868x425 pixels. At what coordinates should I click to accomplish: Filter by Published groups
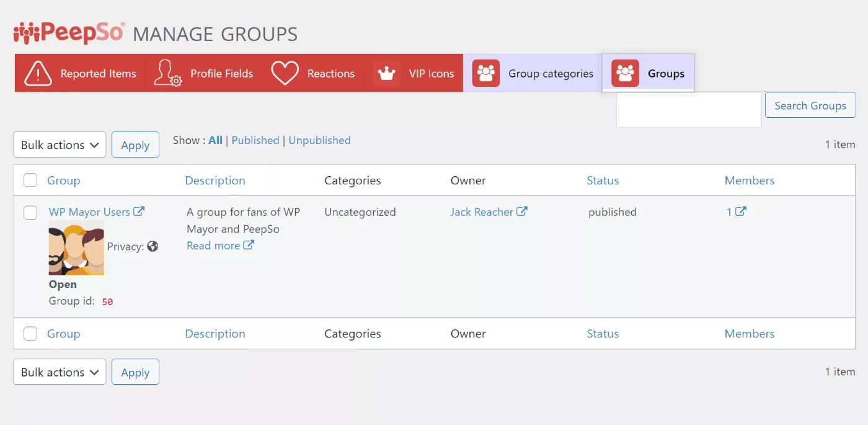pos(255,140)
